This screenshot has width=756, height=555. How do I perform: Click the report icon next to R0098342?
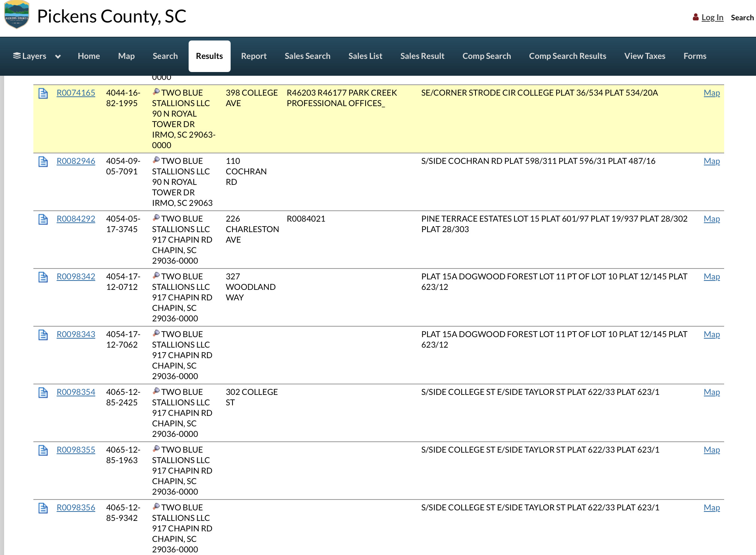(x=43, y=277)
